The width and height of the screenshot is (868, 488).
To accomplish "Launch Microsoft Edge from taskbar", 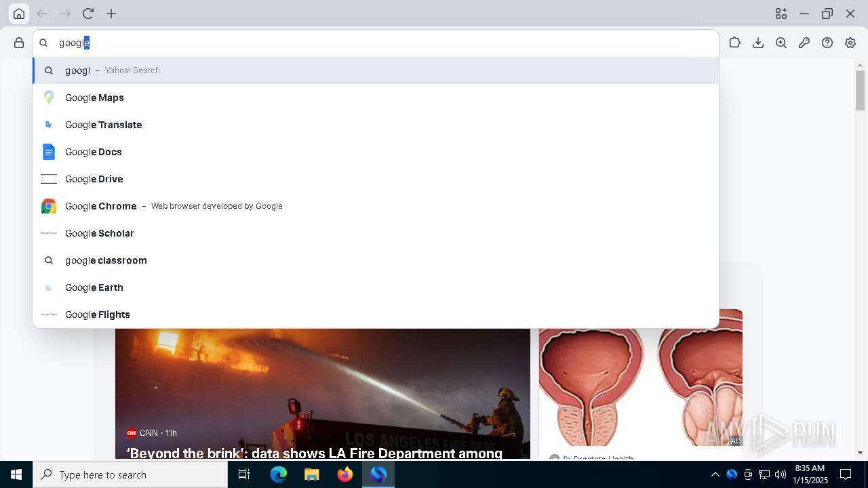I will tap(279, 474).
